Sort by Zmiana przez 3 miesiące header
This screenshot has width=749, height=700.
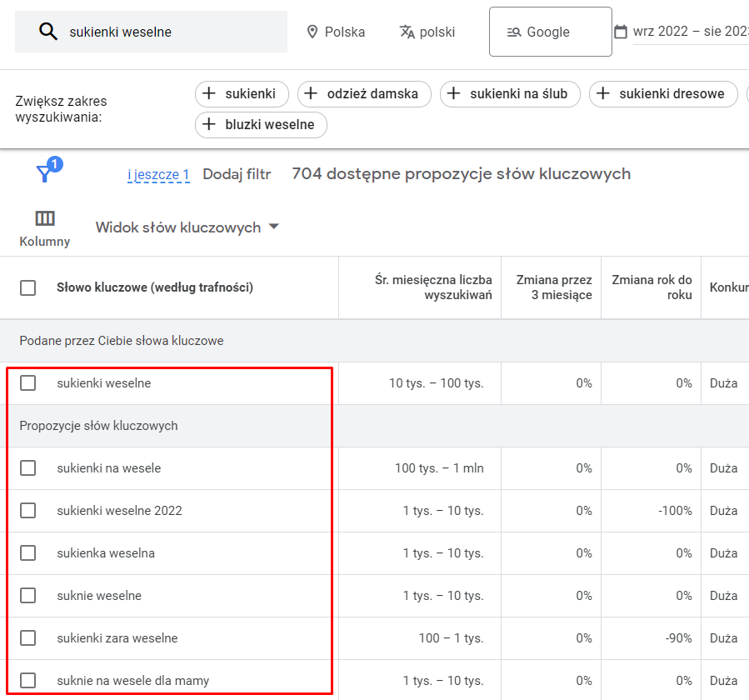pyautogui.click(x=554, y=287)
